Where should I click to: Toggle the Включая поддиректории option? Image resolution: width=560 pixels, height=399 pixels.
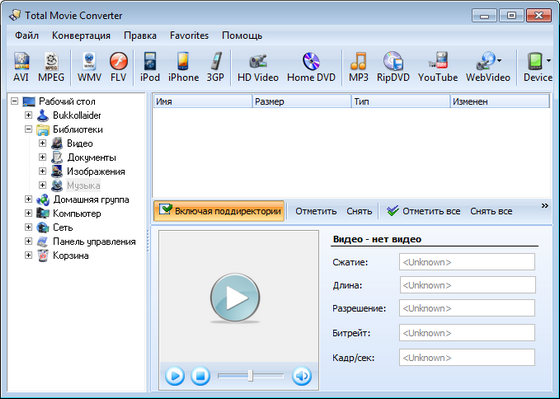pyautogui.click(x=219, y=211)
